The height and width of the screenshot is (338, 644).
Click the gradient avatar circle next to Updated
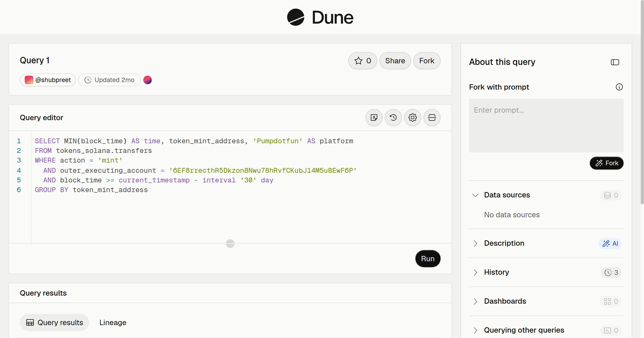148,80
